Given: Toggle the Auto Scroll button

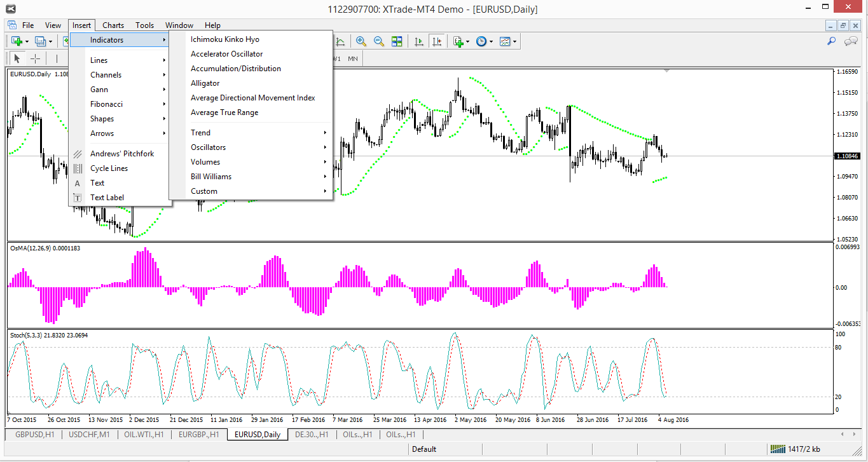Looking at the screenshot, I should coord(418,41).
